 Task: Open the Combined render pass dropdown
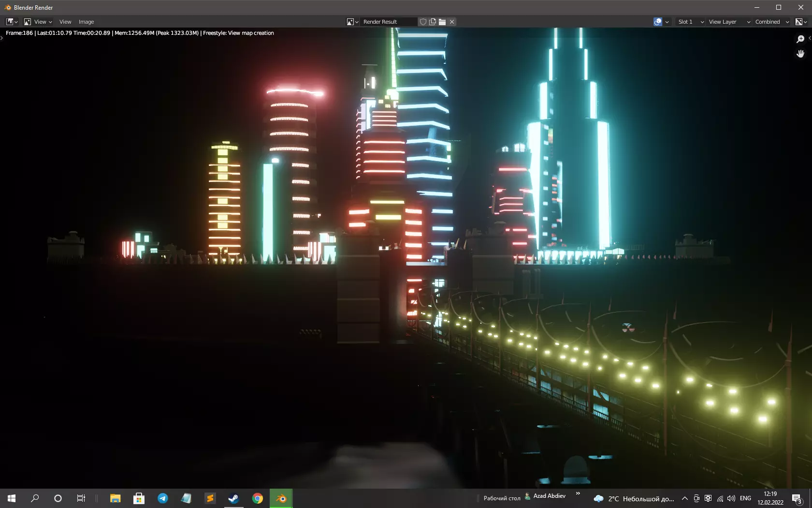(x=772, y=22)
